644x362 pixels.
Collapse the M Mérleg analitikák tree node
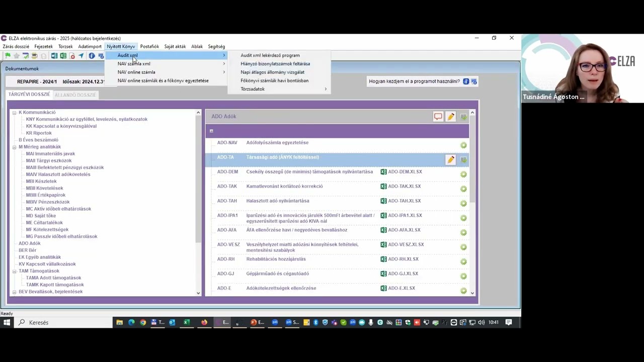(15, 147)
